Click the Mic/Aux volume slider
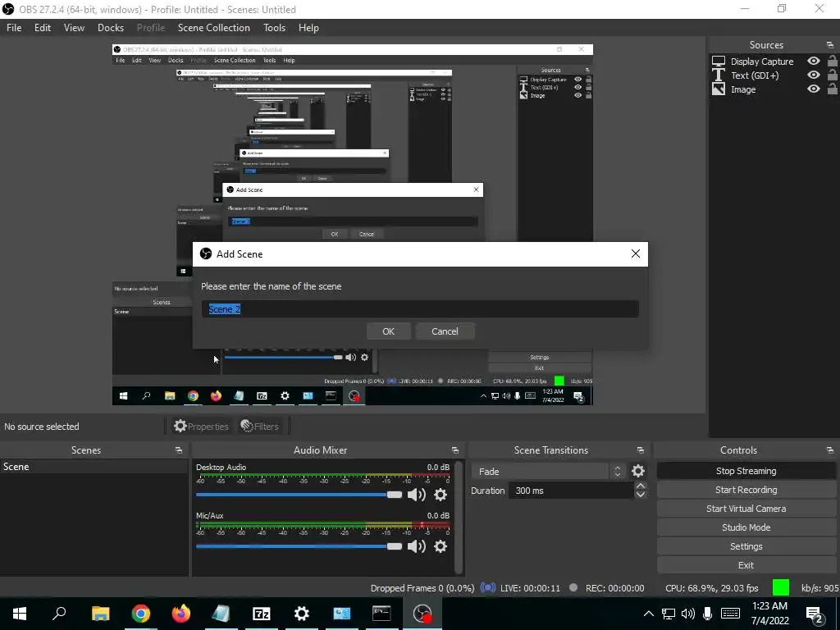The height and width of the screenshot is (630, 840). click(x=299, y=546)
